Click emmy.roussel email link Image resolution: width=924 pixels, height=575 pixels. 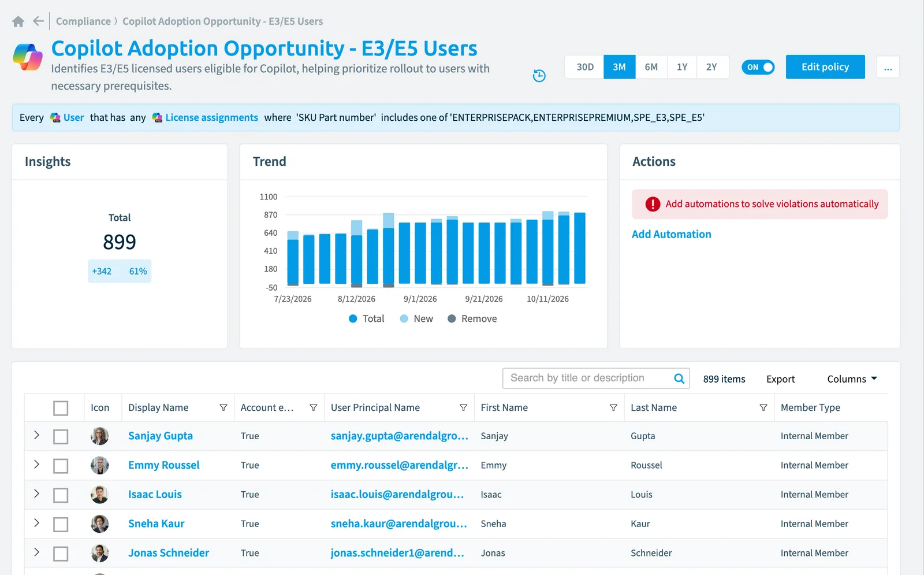tap(399, 465)
